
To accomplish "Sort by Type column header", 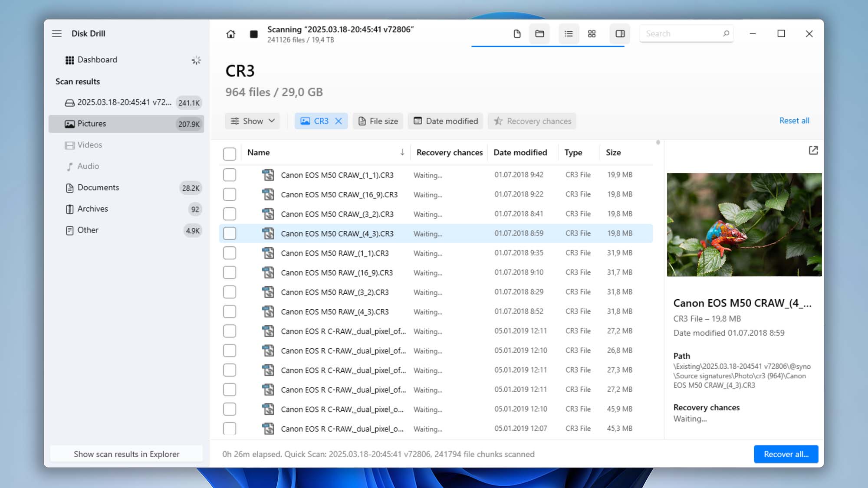I will [x=573, y=152].
